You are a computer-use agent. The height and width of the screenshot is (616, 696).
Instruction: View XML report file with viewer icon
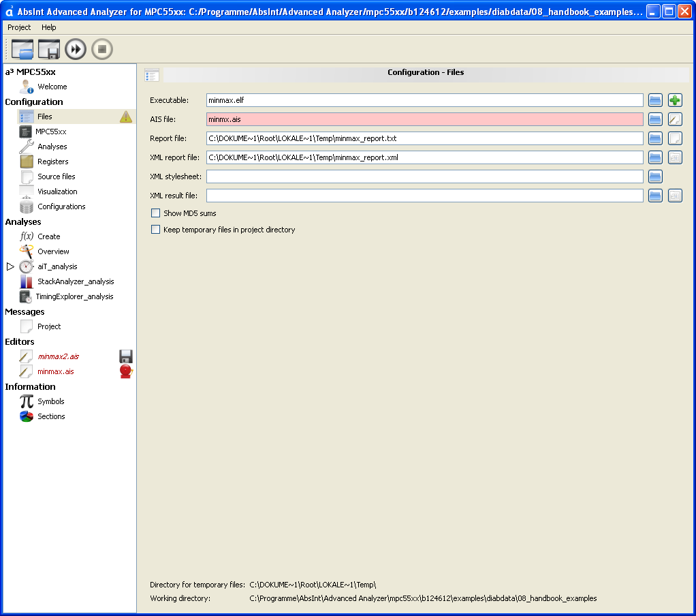675,157
